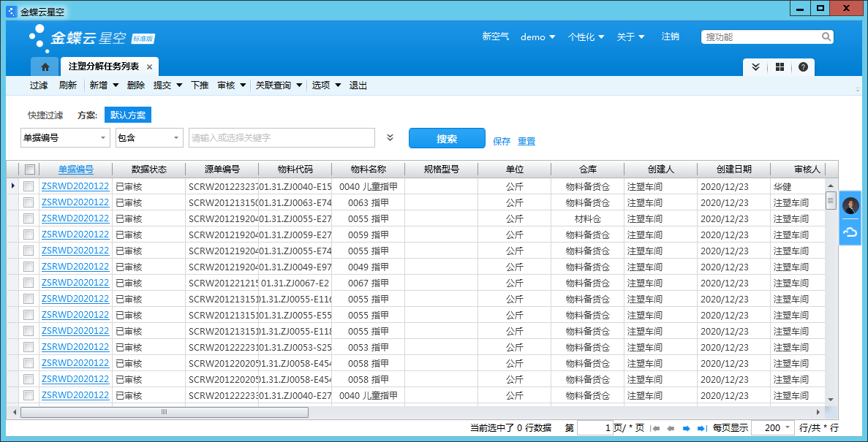Toggle the select-all checkbox in header row

point(29,169)
